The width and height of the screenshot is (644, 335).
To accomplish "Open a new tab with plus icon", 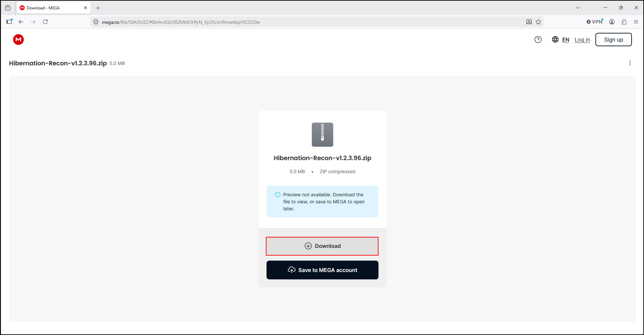I will (x=98, y=8).
